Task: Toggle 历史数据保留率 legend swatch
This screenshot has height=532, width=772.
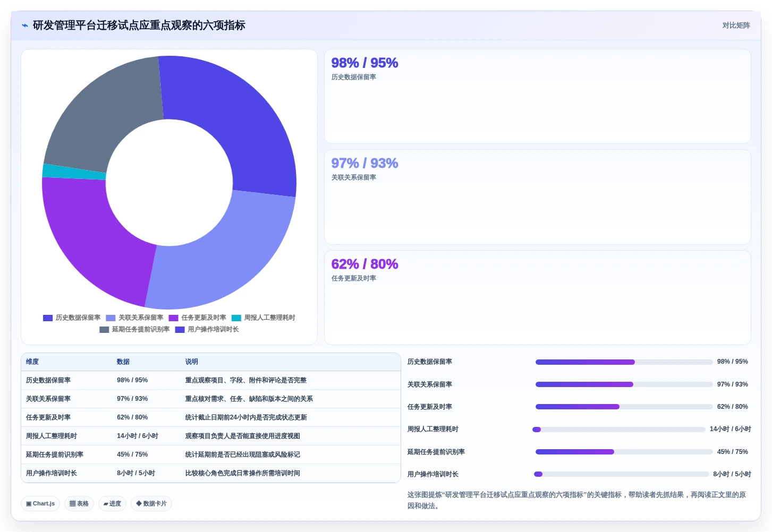Action: coord(48,318)
